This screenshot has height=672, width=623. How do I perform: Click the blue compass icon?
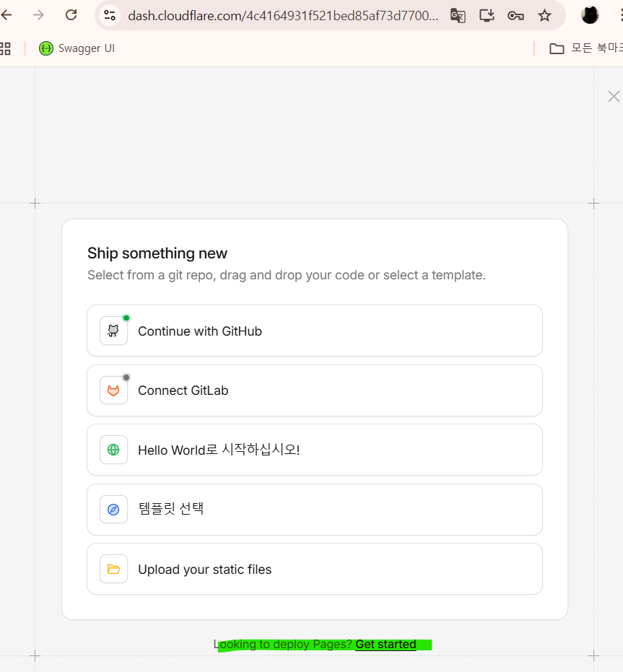coord(113,510)
